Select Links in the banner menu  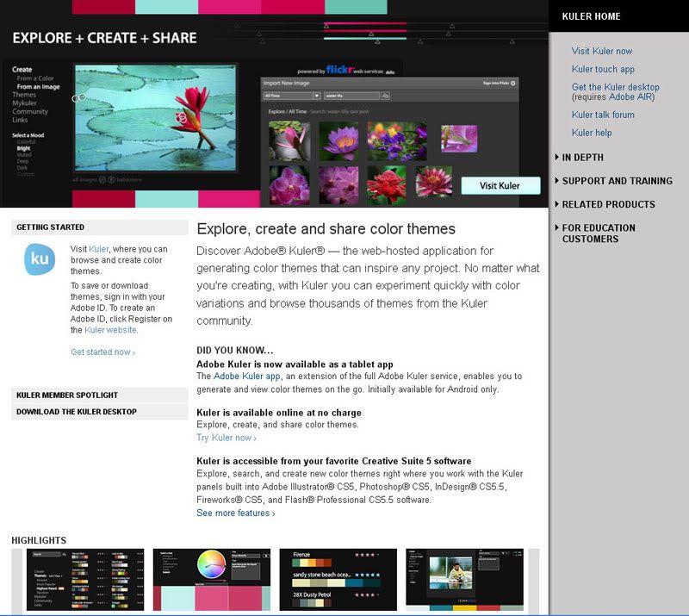(20, 120)
